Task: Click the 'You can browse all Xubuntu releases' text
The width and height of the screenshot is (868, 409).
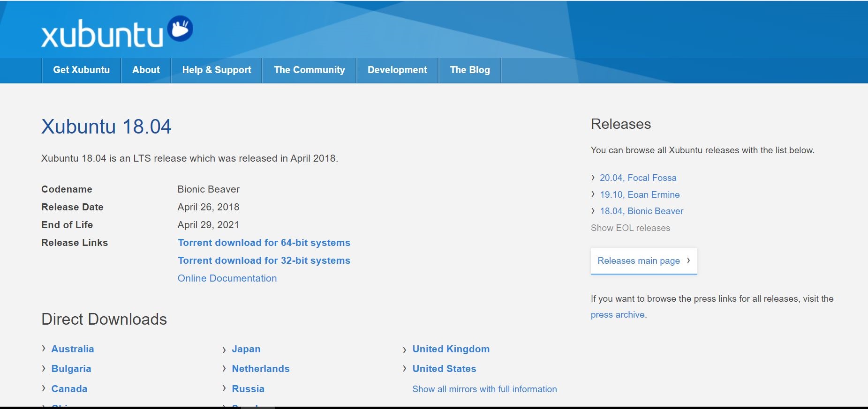Action: click(x=702, y=150)
